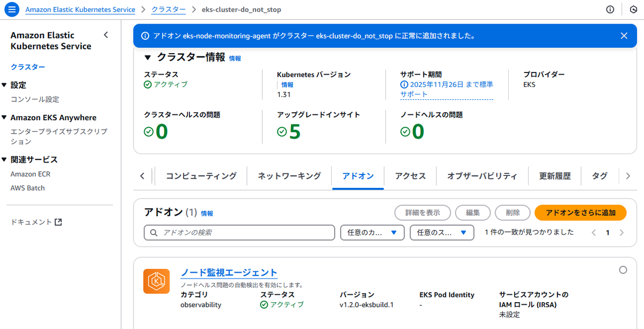
Task: Focus the アドオンの検索 search field
Action: pos(239,232)
